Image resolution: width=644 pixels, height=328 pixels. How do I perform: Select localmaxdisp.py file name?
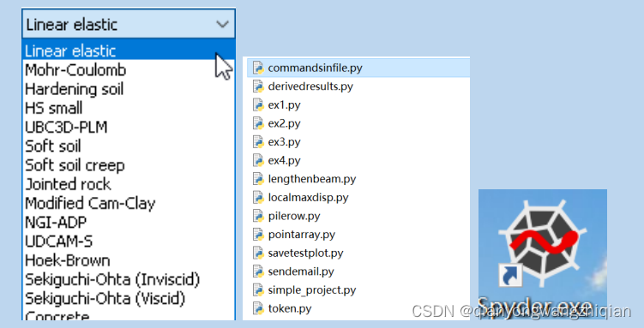click(308, 198)
